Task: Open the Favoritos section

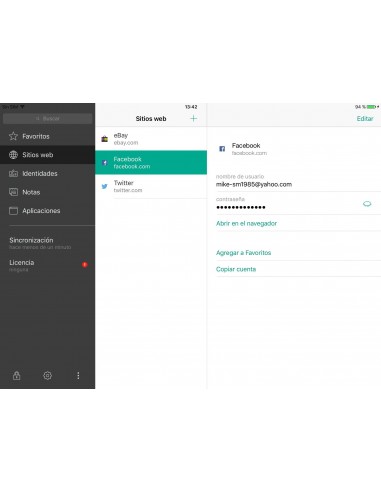Action: 47,136
